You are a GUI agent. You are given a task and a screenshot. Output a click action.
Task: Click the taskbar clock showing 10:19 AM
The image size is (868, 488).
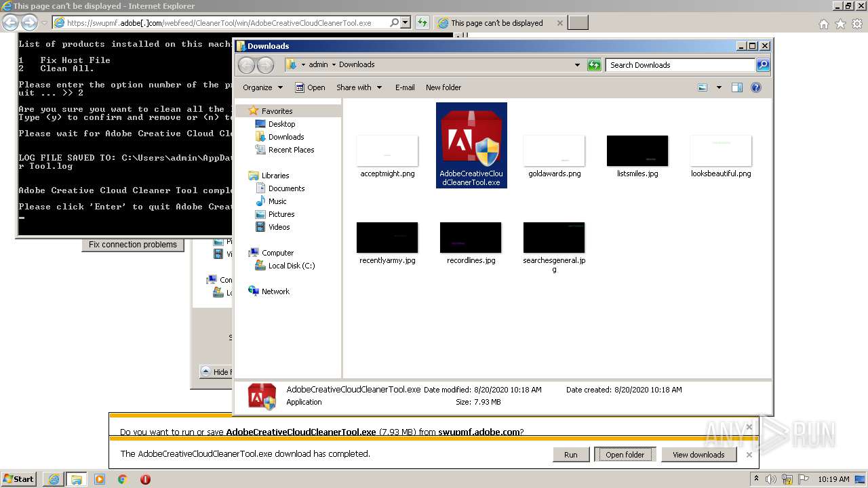pos(833,479)
